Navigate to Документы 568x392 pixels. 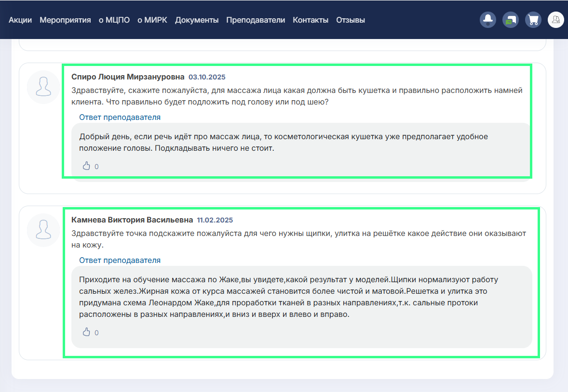coord(197,20)
